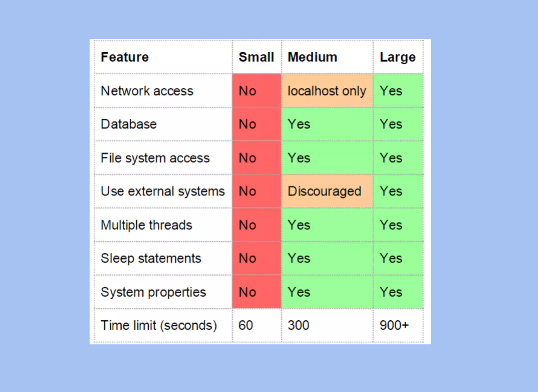Image resolution: width=538 pixels, height=392 pixels.
Task: Click the Use external systems label
Action: point(163,191)
